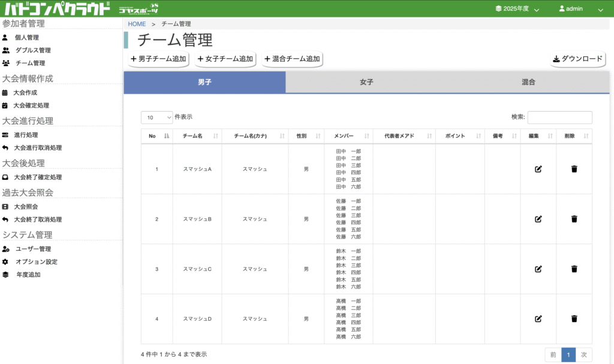The width and height of the screenshot is (614, 364).
Task: Open the 2025年度 year dropdown
Action: 517,9
